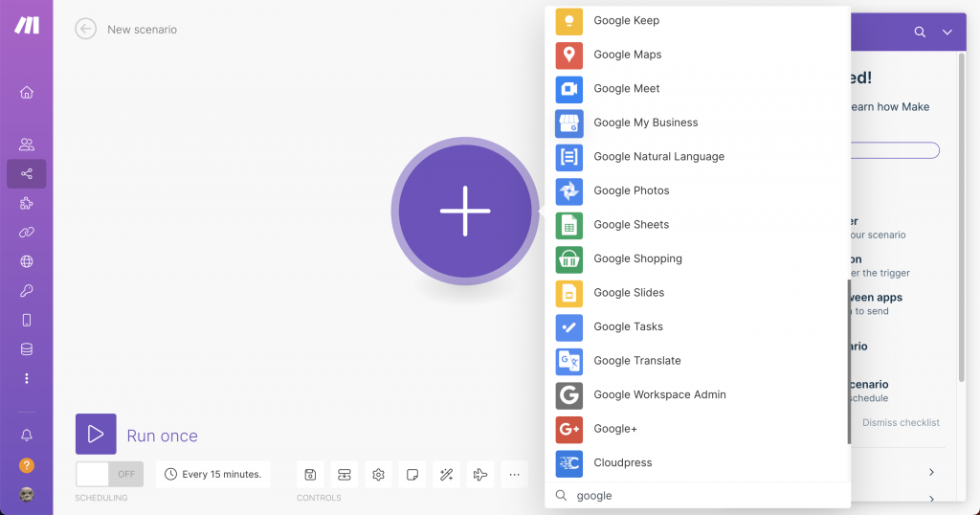Pick Google+ from the app list
This screenshot has width=980, height=515.
[x=697, y=429]
